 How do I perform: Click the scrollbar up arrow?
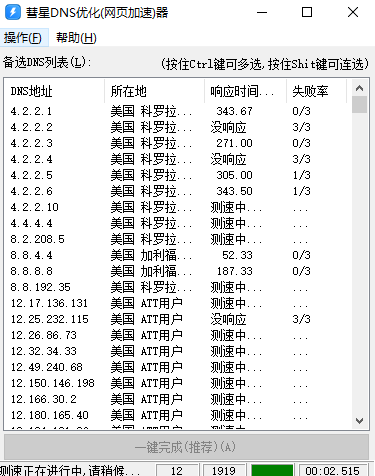click(x=359, y=88)
